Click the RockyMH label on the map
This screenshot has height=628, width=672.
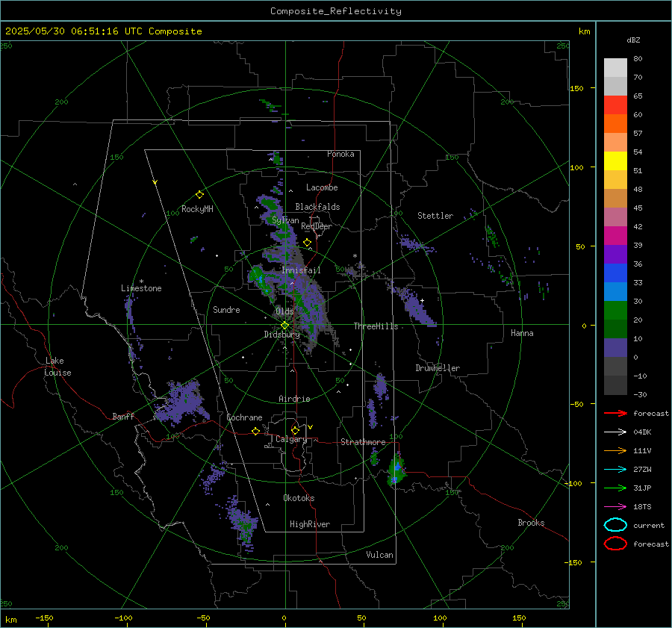(197, 209)
